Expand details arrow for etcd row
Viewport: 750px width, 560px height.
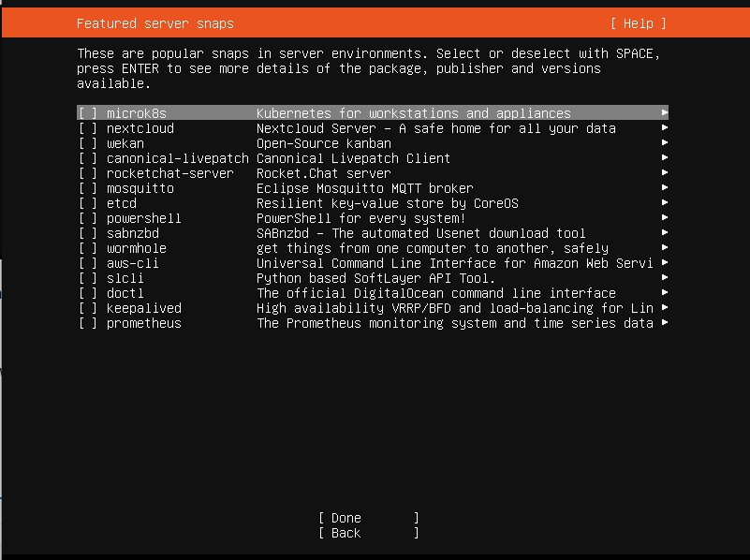coord(665,202)
